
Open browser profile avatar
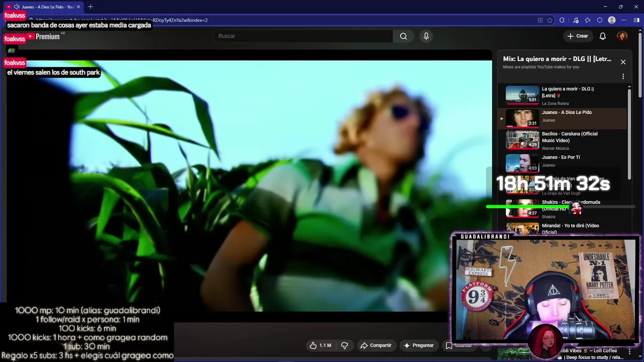point(612,20)
